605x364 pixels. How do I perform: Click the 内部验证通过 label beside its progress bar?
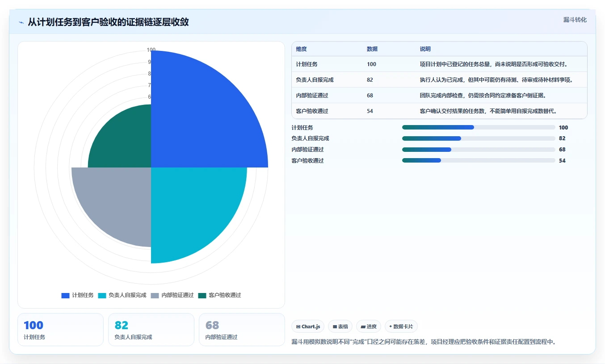pyautogui.click(x=307, y=150)
